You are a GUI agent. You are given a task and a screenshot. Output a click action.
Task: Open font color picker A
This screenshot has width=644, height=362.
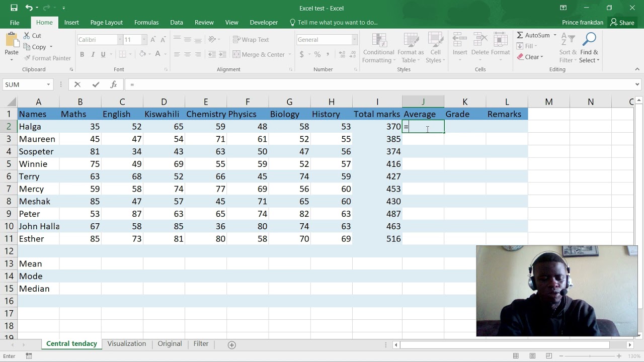coord(157,54)
